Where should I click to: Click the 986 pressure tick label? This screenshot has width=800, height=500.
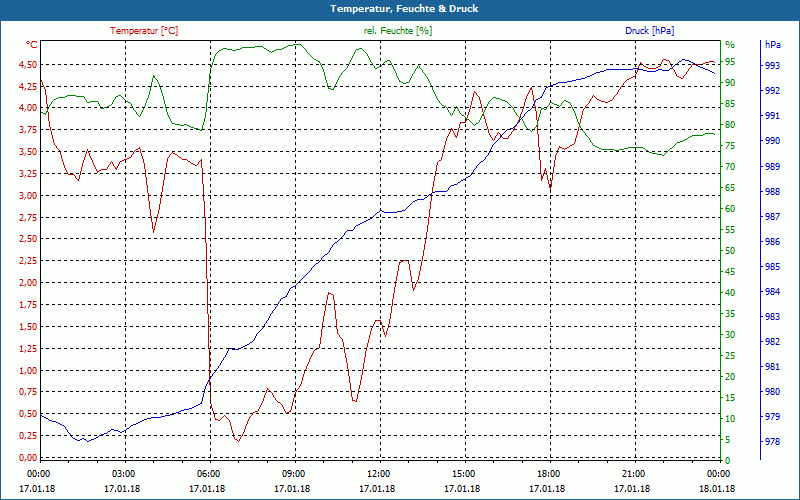(x=772, y=241)
